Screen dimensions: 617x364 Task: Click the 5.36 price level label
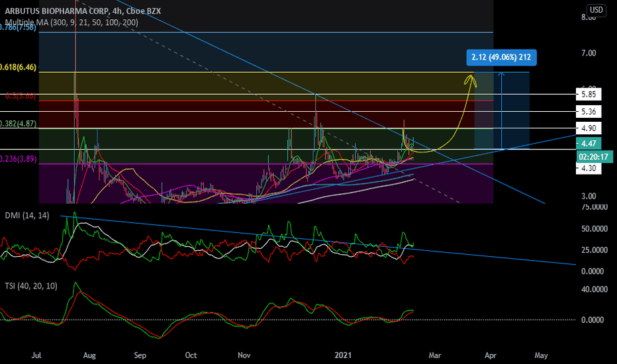589,112
